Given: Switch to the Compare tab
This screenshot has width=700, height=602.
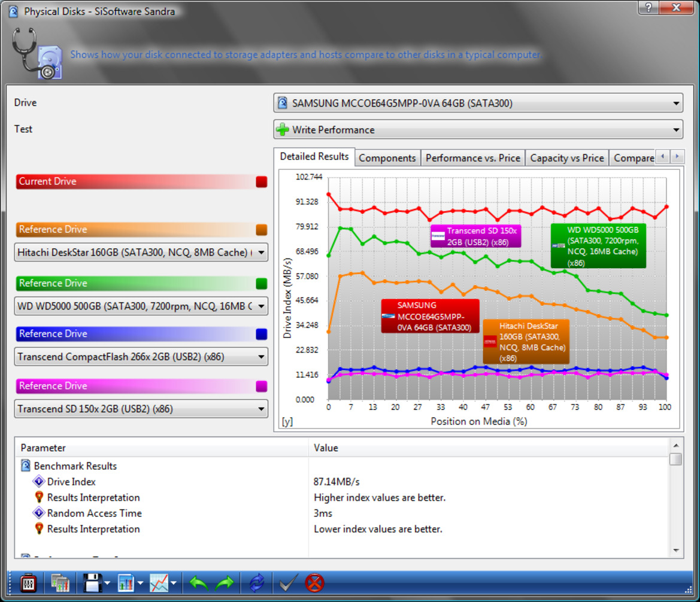Looking at the screenshot, I should (x=634, y=158).
